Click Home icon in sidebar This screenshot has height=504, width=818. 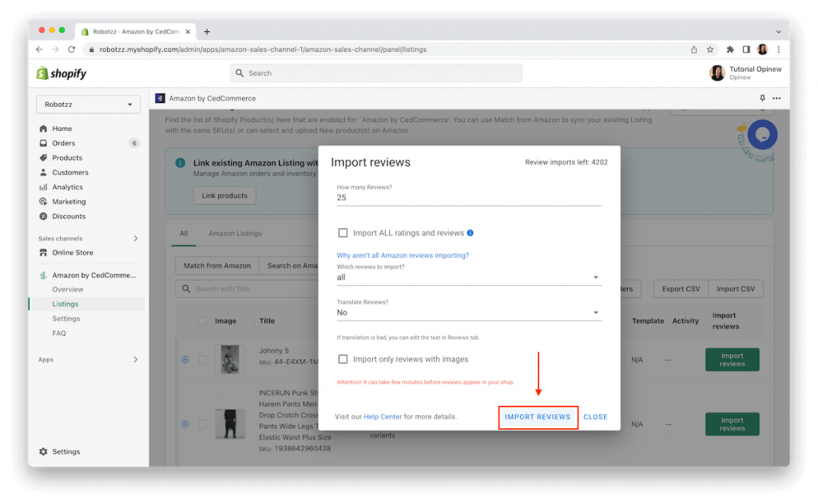pyautogui.click(x=43, y=129)
